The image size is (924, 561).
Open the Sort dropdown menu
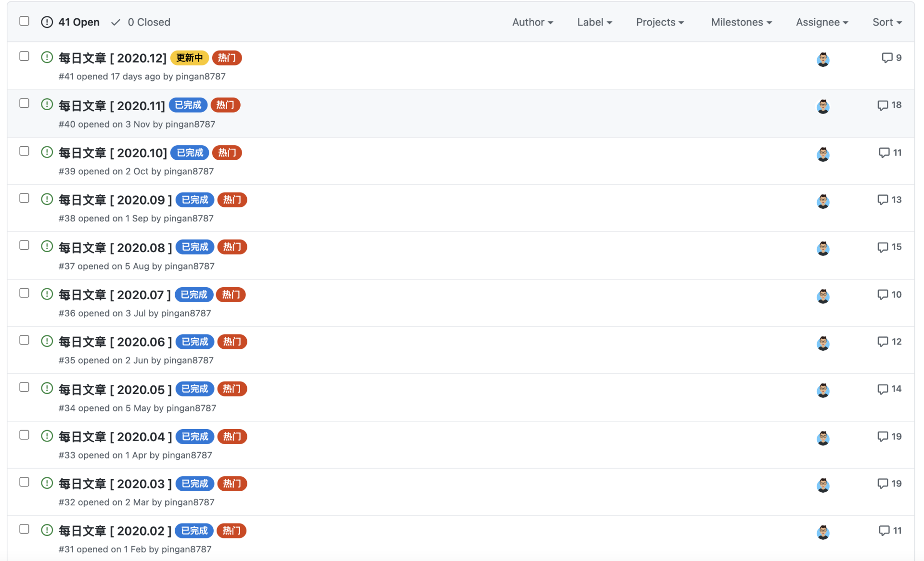887,22
